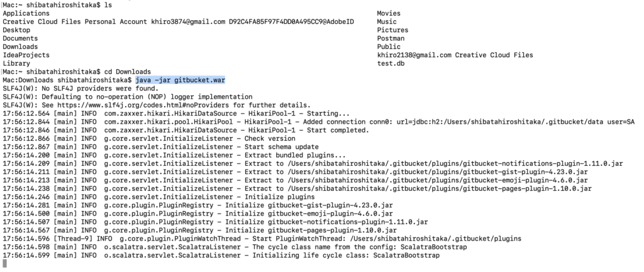
Task: Click the Start PluginWatchThread log line
Action: (262, 239)
